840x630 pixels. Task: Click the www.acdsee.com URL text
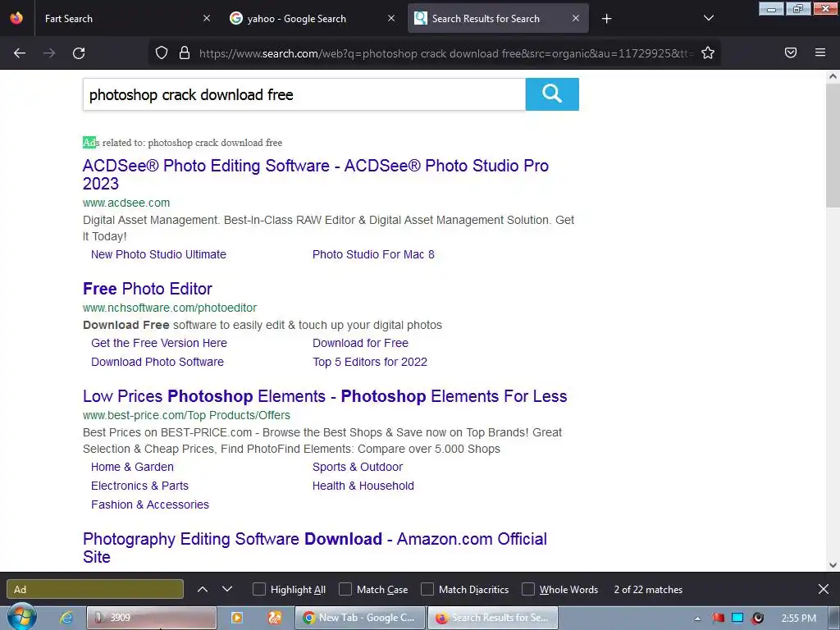pos(126,203)
